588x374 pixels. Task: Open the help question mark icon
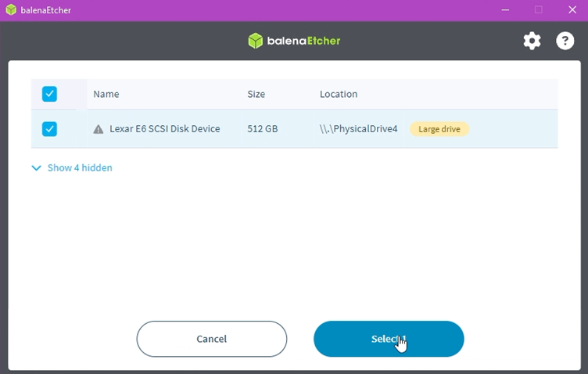(565, 41)
